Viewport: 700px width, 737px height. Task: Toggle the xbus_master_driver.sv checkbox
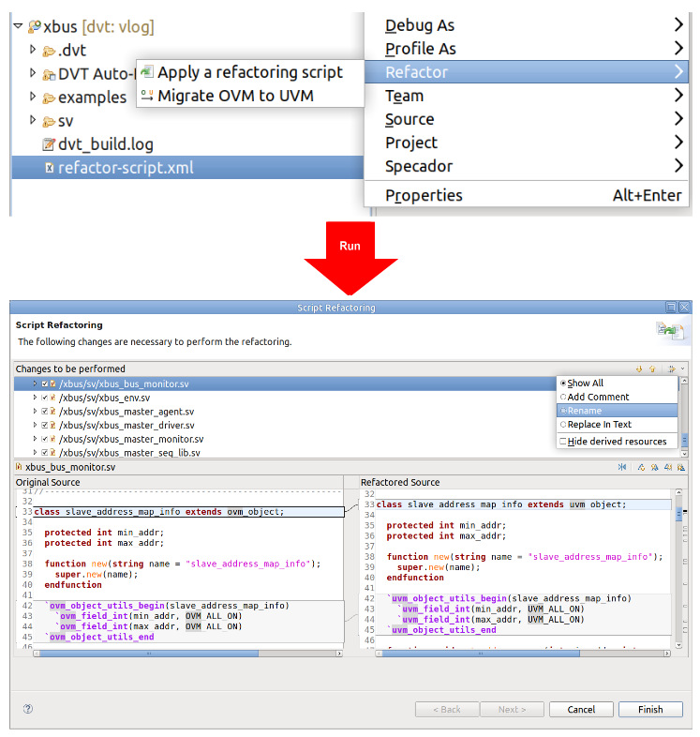click(x=45, y=425)
